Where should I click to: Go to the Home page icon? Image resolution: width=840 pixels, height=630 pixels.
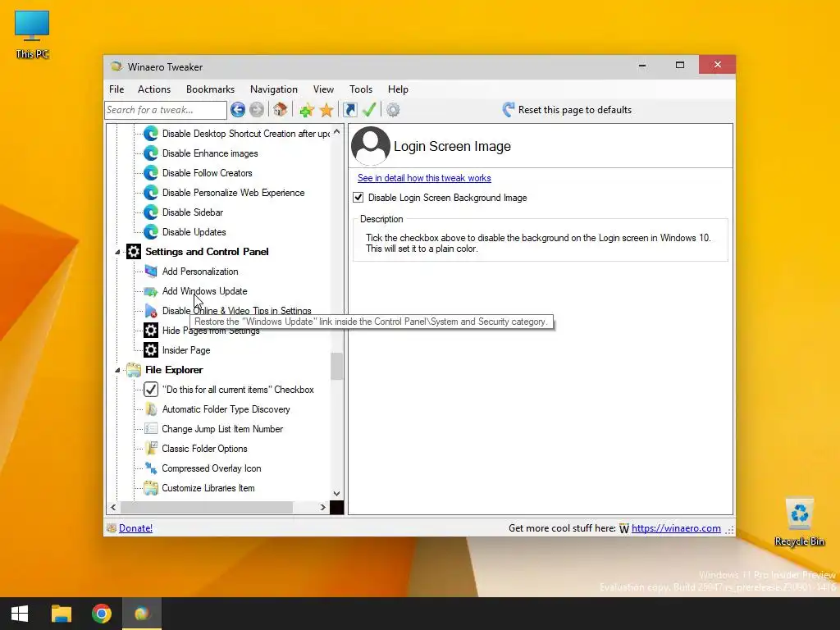coord(281,110)
